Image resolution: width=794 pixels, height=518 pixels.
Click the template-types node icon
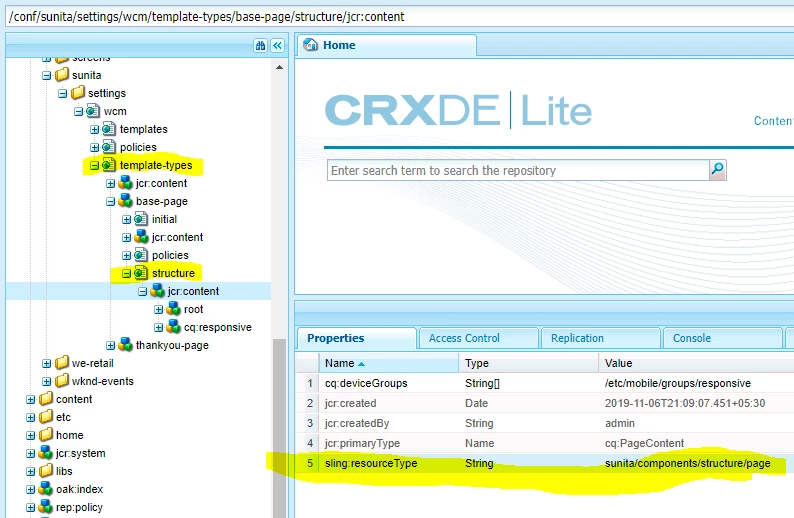[x=109, y=165]
